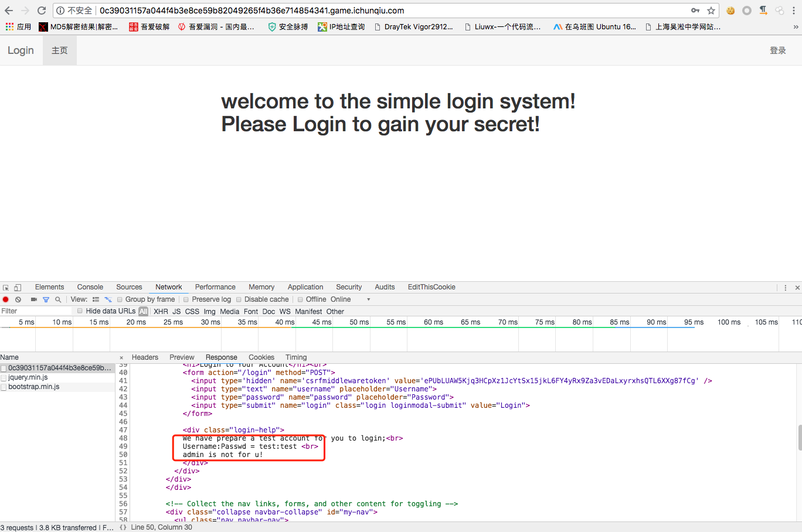Bookmark this page with the star icon
This screenshot has height=532, width=802.
[x=711, y=11]
